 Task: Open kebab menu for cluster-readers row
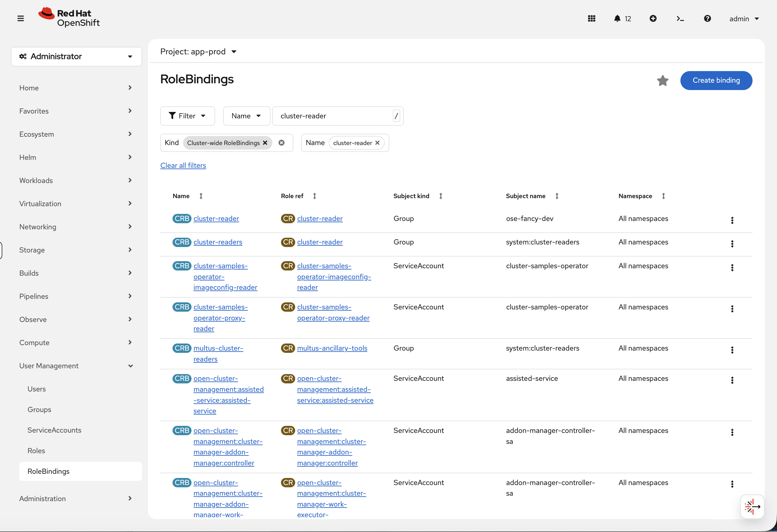[x=732, y=243]
